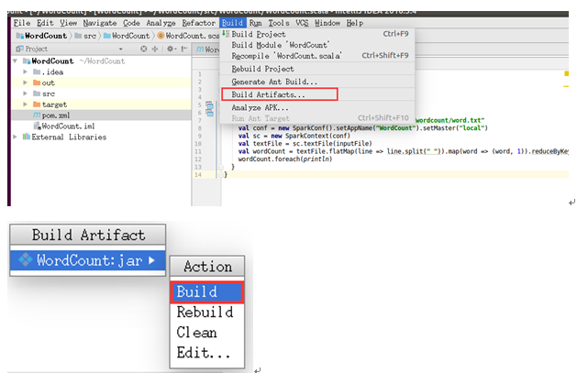Open the Analyze menu
Screen dimensions: 588x373
tap(161, 23)
